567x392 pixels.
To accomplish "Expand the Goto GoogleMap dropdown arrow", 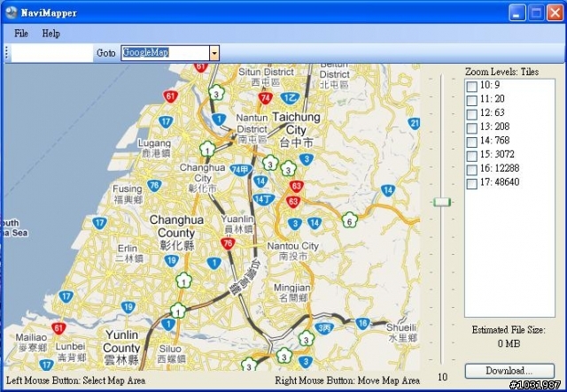I will (214, 53).
